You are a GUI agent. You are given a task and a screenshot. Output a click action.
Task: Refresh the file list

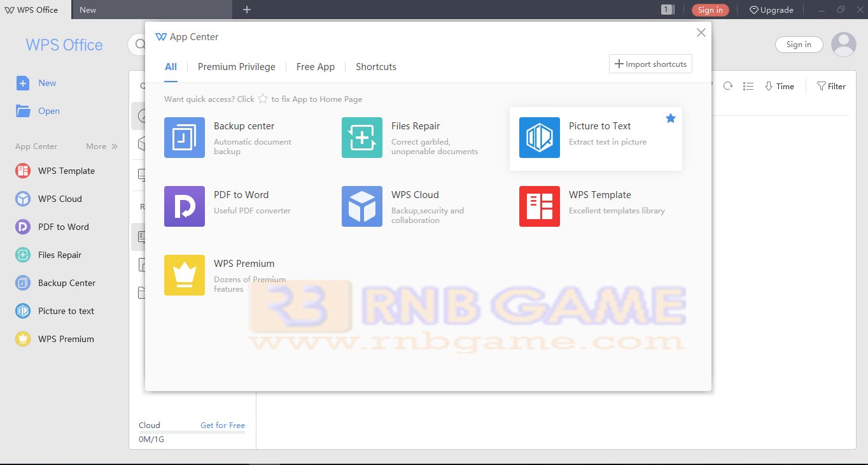[728, 86]
